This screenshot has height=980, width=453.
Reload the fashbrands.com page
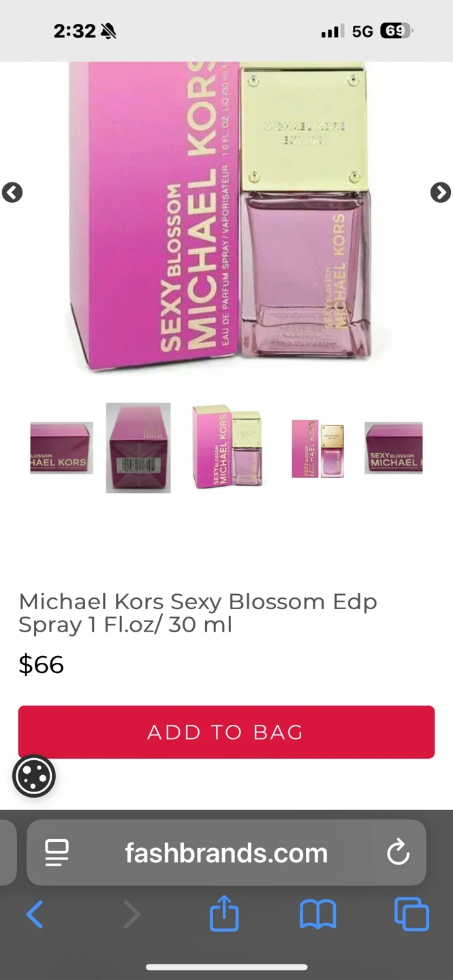pyautogui.click(x=398, y=852)
